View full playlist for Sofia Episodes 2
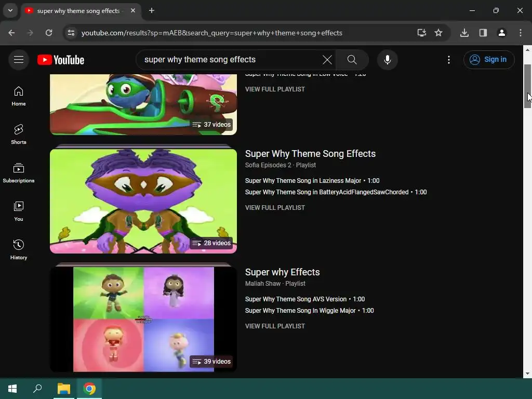532x399 pixels. coord(275,208)
